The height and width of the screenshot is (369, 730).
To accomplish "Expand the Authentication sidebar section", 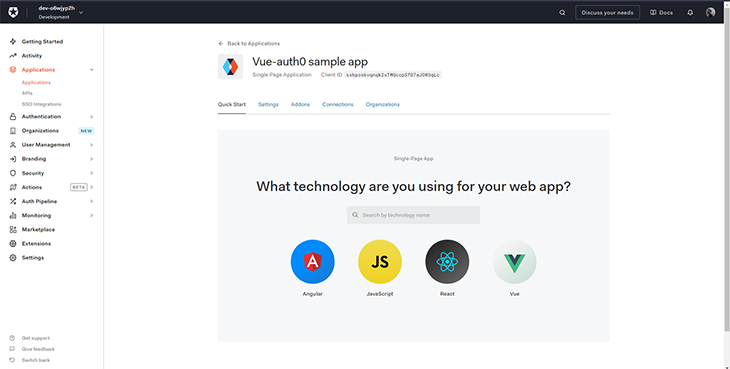I will (91, 117).
